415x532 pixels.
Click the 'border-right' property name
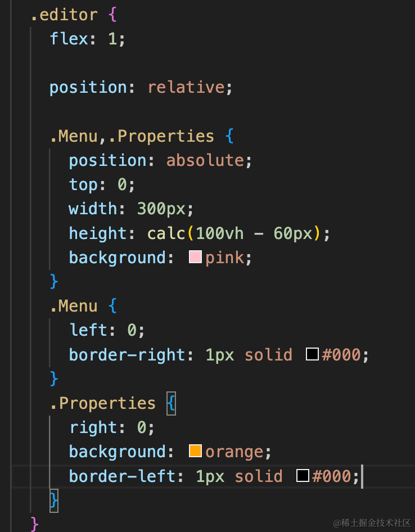127,354
